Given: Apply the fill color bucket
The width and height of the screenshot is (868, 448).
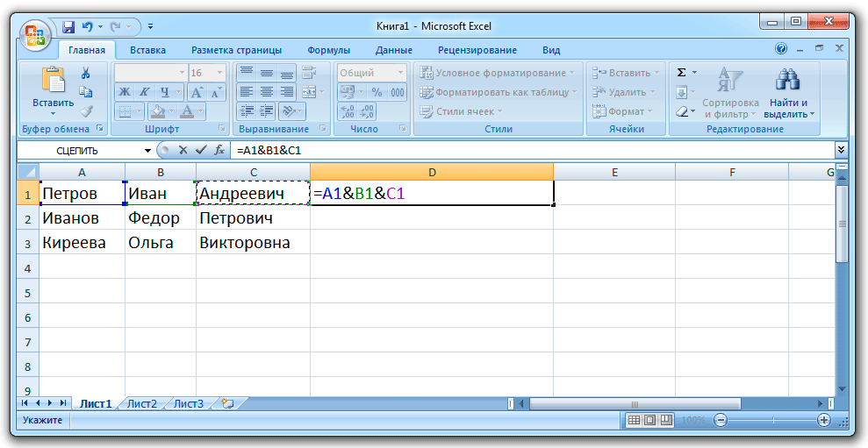Looking at the screenshot, I should coord(158,111).
